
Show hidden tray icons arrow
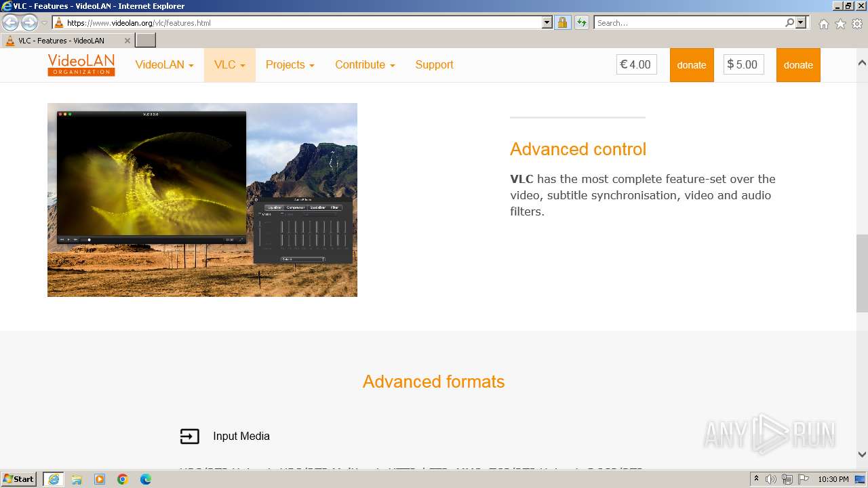[x=756, y=479]
